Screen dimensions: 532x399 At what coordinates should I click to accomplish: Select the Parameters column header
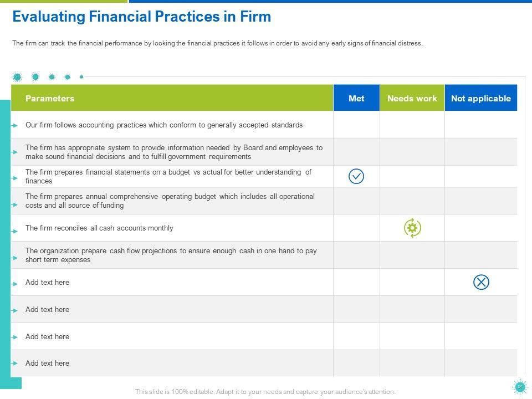50,99
